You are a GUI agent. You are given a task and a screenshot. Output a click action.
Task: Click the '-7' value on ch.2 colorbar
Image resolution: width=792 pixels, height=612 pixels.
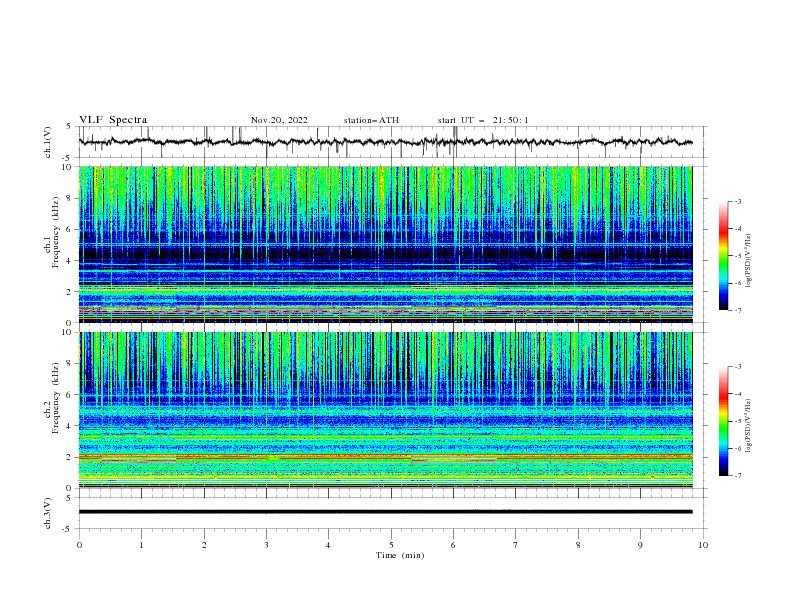737,475
